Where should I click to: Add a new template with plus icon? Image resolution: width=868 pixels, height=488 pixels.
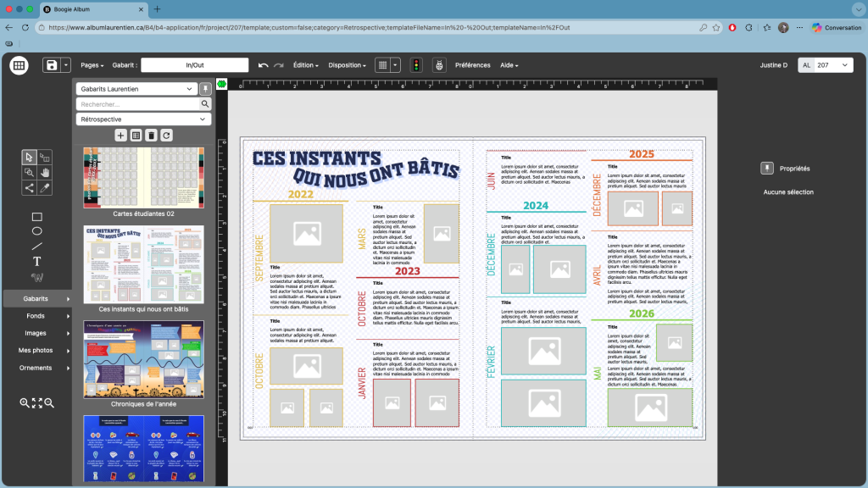tap(120, 136)
